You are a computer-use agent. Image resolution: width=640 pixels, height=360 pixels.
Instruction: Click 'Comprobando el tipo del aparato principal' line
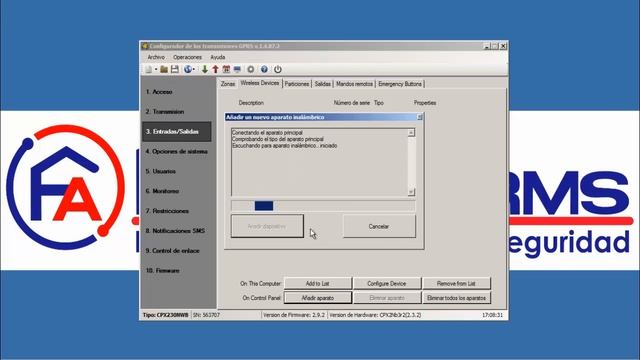pos(278,139)
